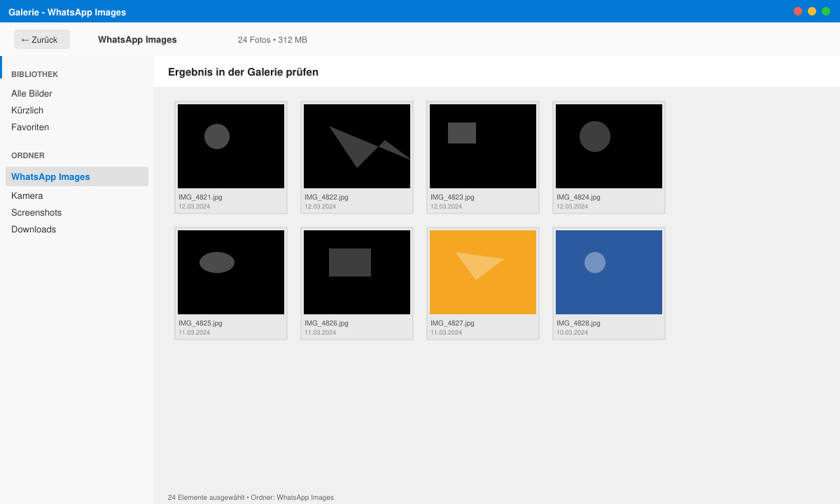Viewport: 840px width, 504px height.
Task: Select the IMG_4822.jpg thumbnail
Action: (x=357, y=146)
